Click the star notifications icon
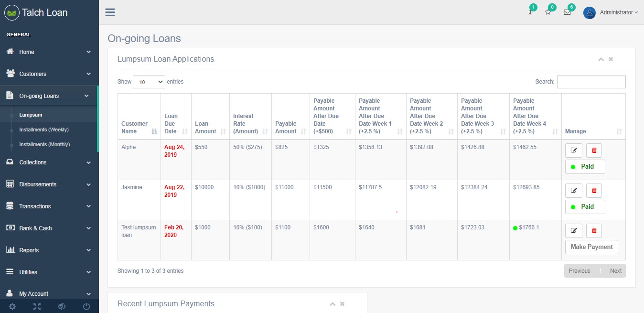This screenshot has width=644, height=313. tap(548, 12)
